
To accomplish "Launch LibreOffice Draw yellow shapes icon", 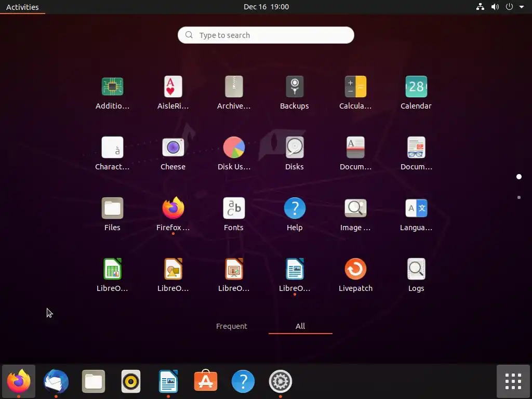I will tap(173, 269).
